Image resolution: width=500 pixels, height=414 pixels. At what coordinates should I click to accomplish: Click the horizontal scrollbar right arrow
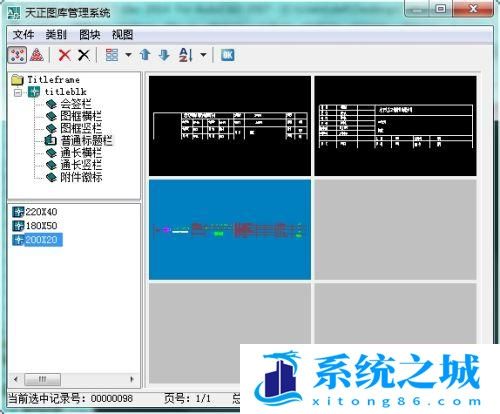point(132,379)
